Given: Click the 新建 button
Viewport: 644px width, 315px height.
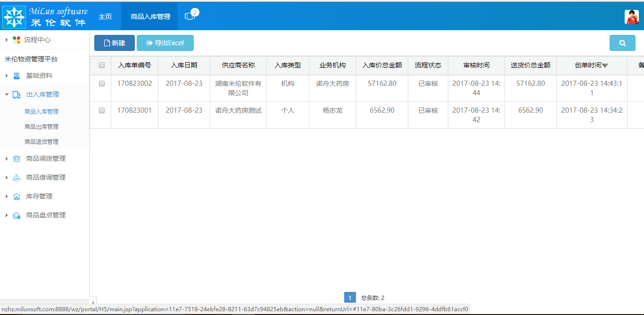Looking at the screenshot, I should pyautogui.click(x=114, y=42).
